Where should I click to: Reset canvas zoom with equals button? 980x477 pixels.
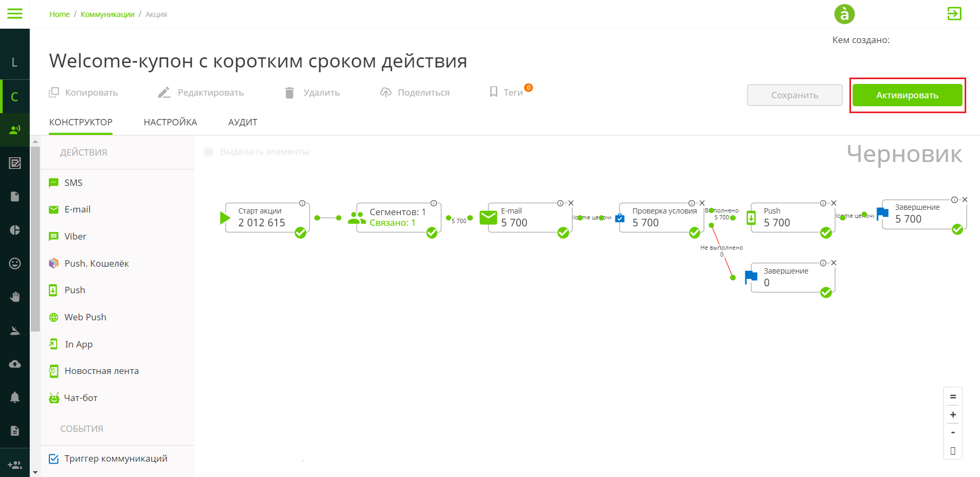click(953, 397)
